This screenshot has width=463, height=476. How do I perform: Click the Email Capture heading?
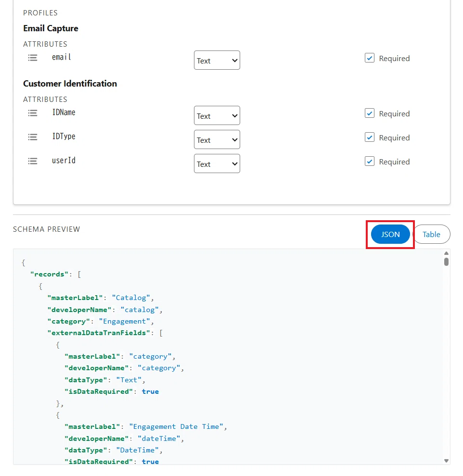[51, 28]
